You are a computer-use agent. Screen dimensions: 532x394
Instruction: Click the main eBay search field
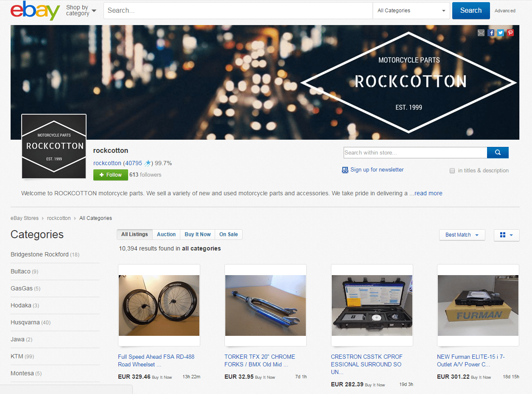(x=238, y=11)
